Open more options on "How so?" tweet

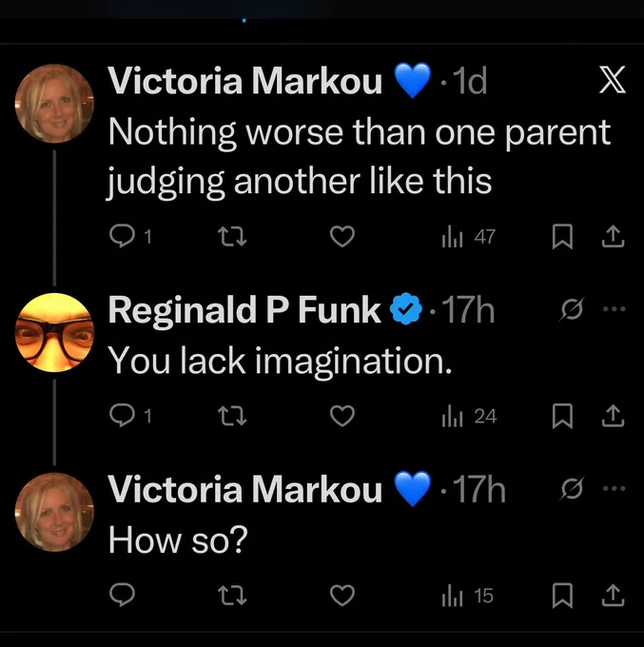pos(614,488)
